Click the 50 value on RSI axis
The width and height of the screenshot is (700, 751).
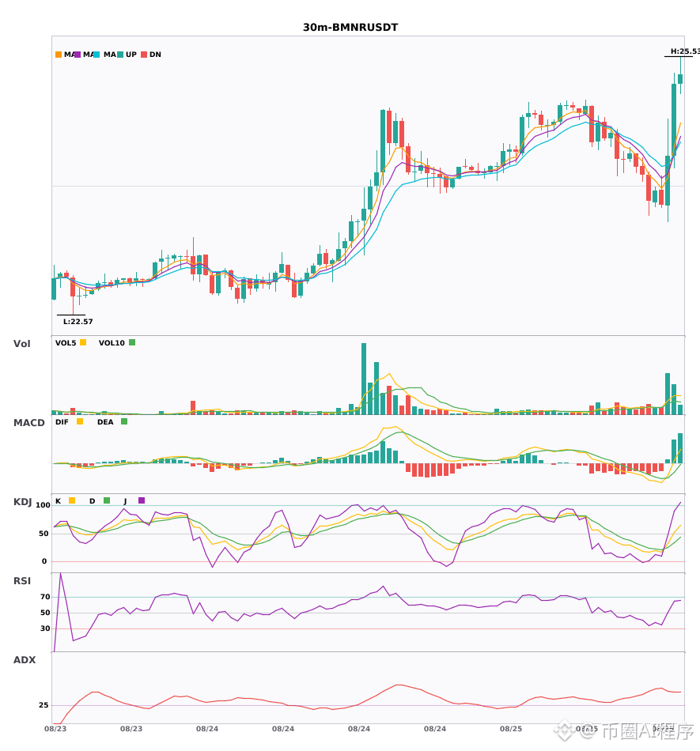(46, 613)
